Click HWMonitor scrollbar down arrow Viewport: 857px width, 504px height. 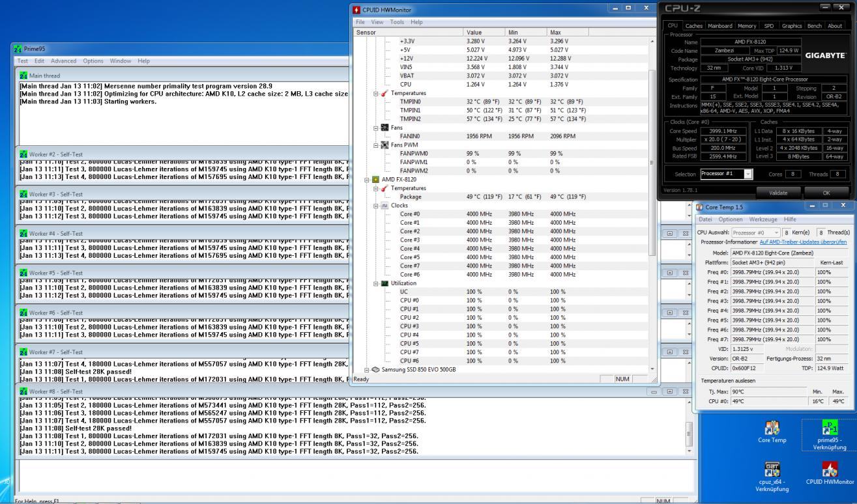pyautogui.click(x=653, y=369)
